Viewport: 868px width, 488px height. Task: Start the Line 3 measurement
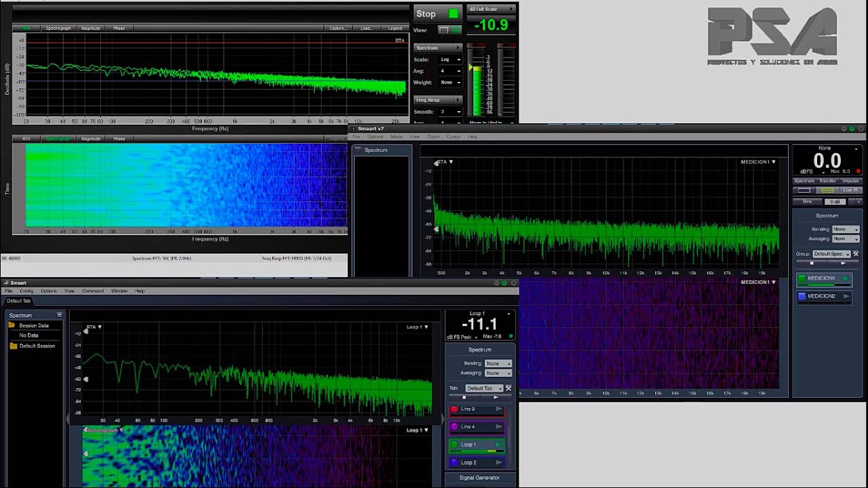coord(499,409)
